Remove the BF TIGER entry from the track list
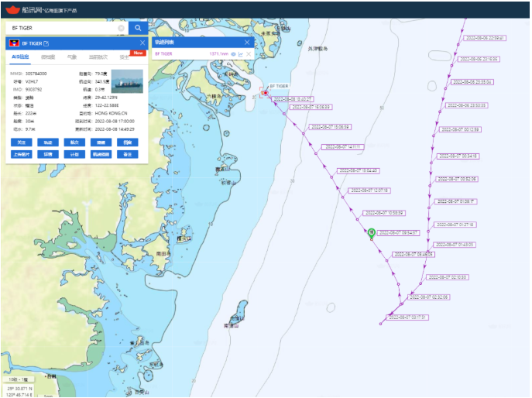The height and width of the screenshot is (398, 532). click(x=249, y=54)
